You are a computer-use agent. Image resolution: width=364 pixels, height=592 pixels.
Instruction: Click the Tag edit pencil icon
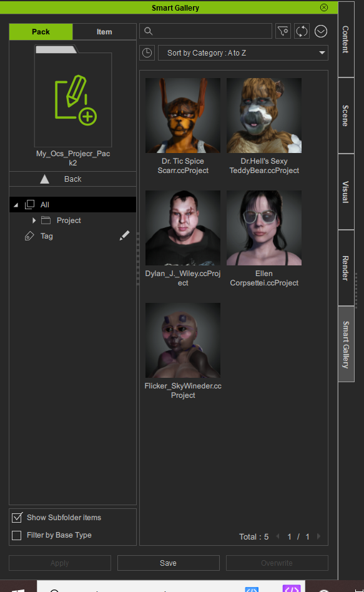124,235
